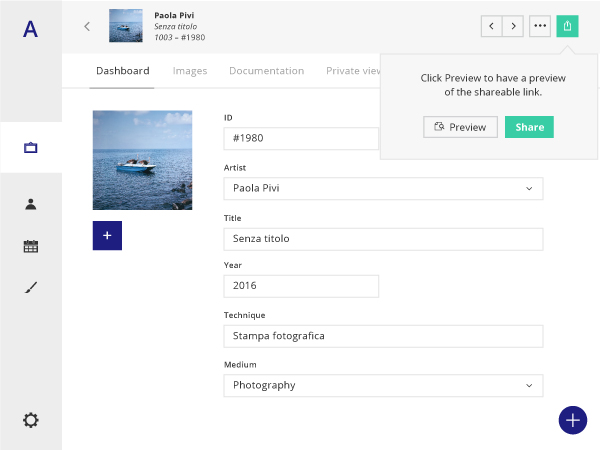Viewport: 600px width, 450px height.
Task: Click the green Share button
Action: (529, 127)
